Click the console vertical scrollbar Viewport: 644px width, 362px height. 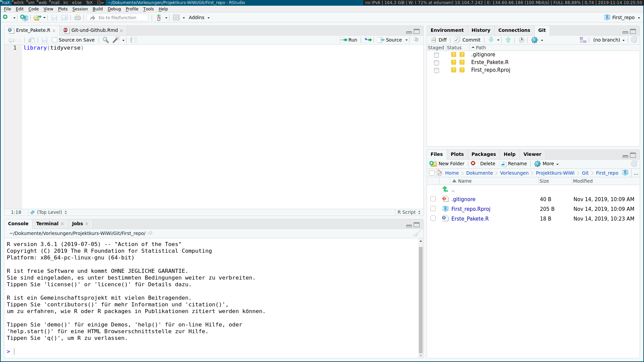(x=421, y=298)
